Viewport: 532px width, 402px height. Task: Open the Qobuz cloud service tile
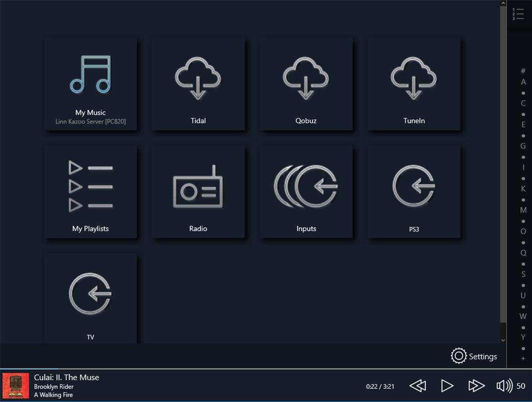(x=306, y=84)
